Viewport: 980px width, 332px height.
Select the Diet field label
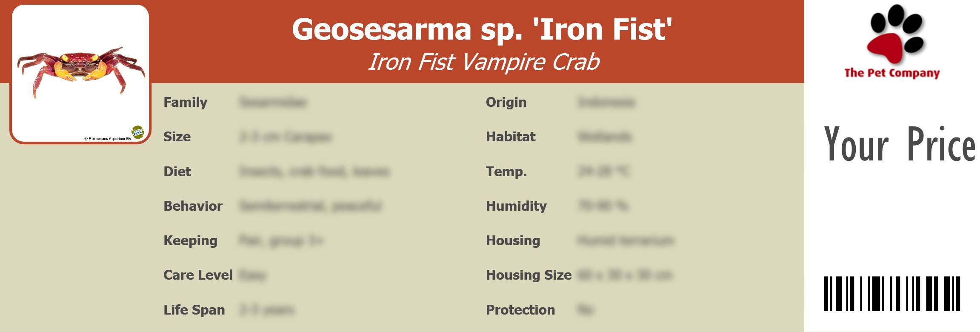tap(177, 172)
